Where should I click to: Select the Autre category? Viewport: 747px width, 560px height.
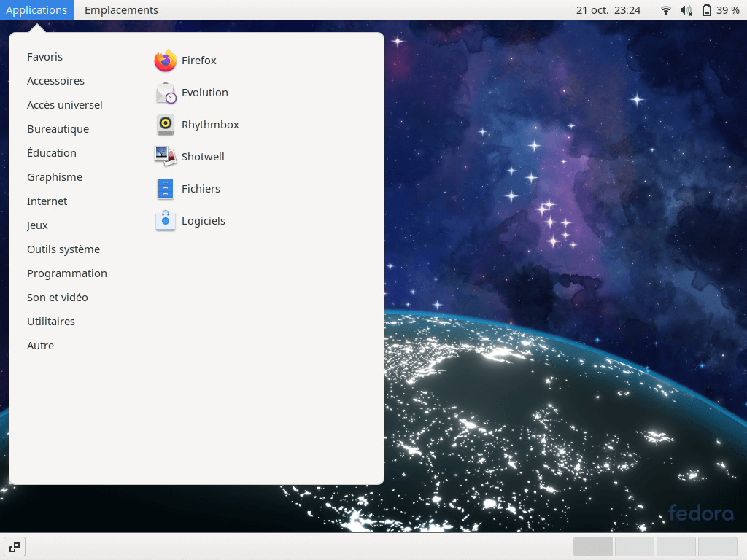click(x=41, y=345)
